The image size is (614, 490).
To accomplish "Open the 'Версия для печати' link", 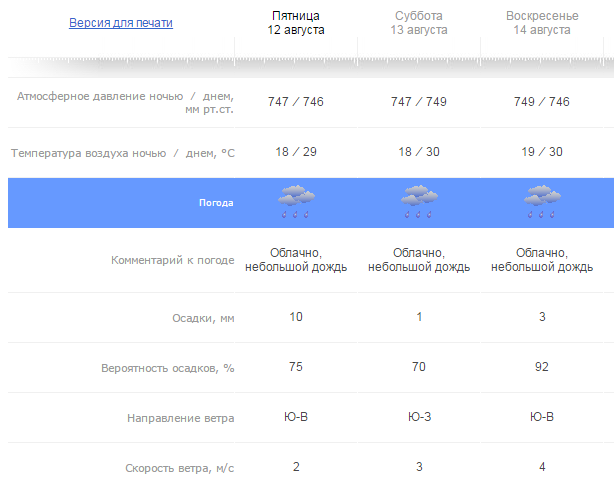I will click(121, 23).
